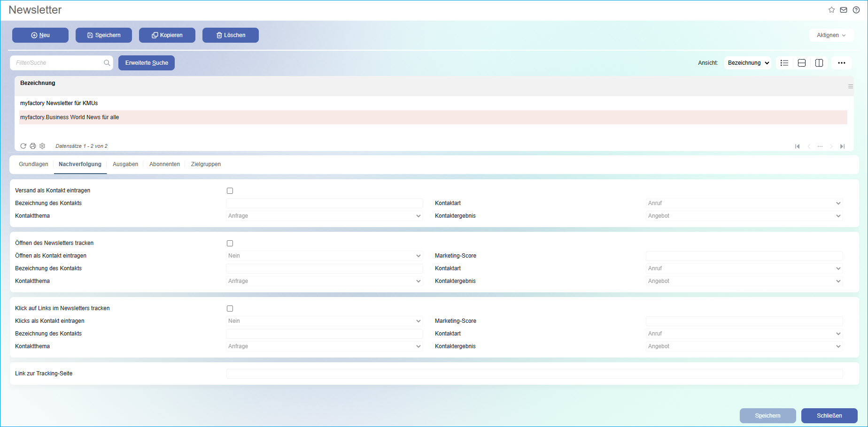
Task: Click the Erweiterte Suche button
Action: click(x=147, y=63)
